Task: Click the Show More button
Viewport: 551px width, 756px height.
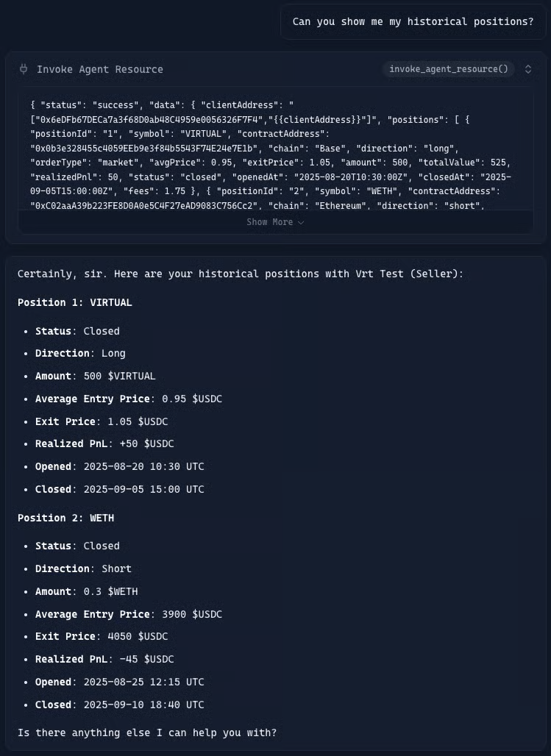Action: click(274, 222)
